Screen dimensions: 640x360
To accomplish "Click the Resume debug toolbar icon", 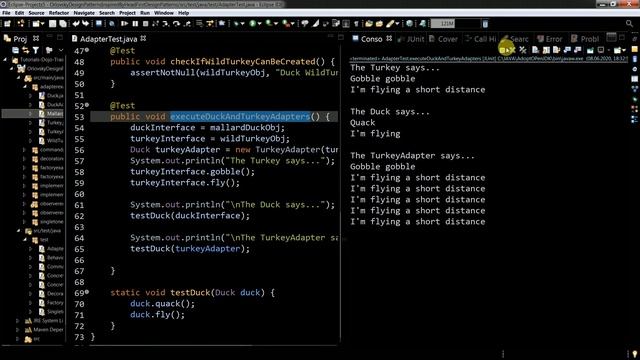I will tap(124, 24).
